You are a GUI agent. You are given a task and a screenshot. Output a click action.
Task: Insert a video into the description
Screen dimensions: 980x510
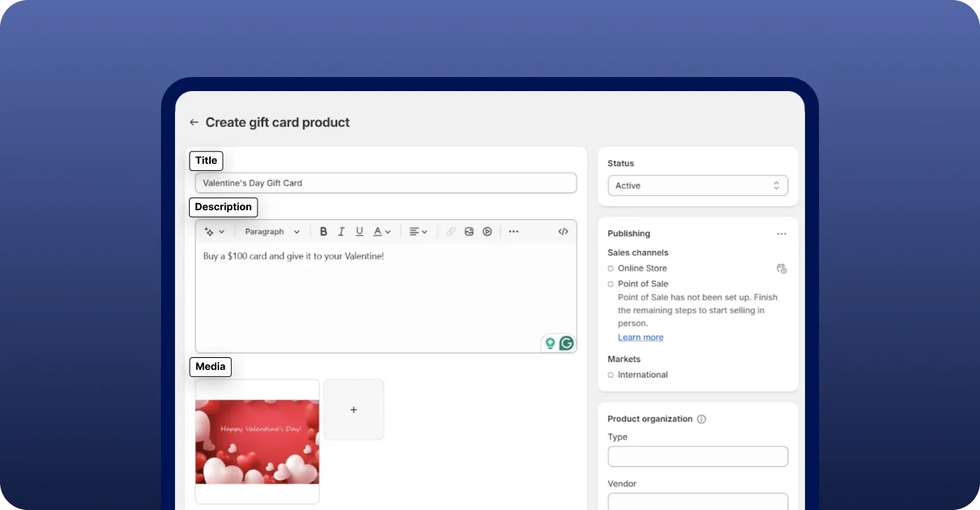(x=486, y=231)
